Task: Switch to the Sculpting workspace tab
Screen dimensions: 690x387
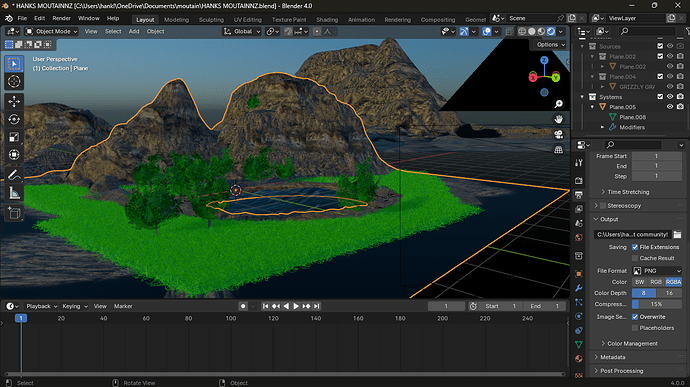Action: click(211, 19)
